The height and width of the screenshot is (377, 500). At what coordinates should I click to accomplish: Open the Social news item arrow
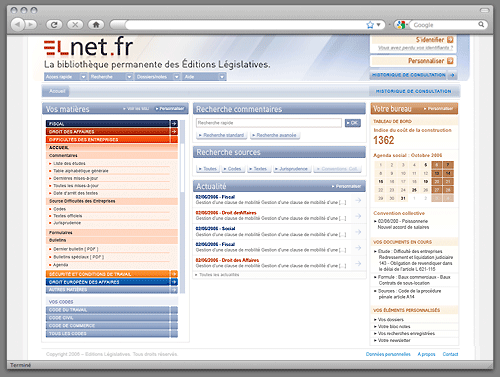pos(358,232)
